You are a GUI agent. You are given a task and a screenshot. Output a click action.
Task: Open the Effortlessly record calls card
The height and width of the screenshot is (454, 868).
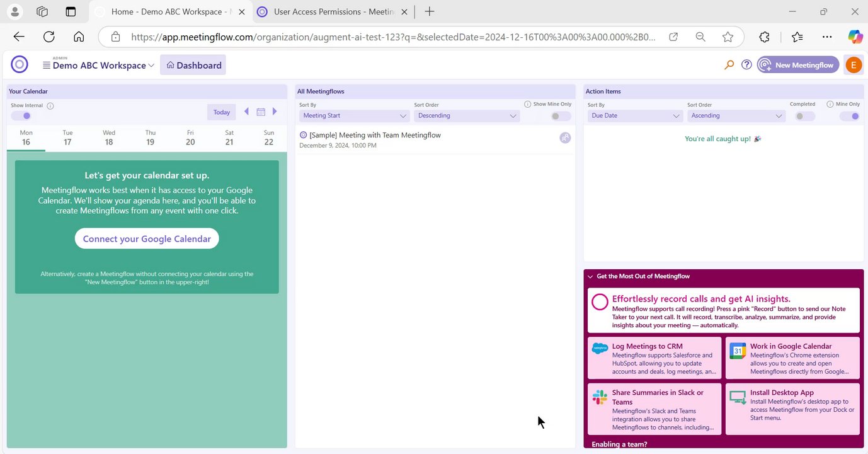[x=724, y=310]
